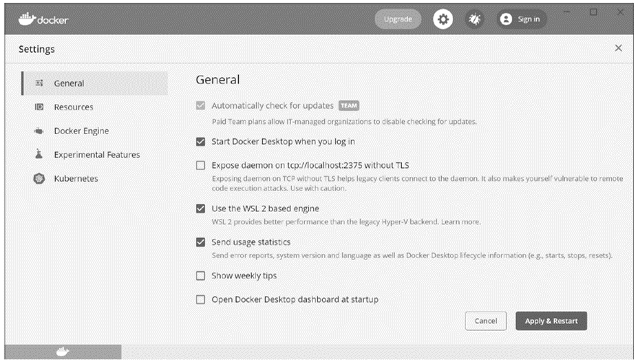Viewport: 638px width, 364px height.
Task: Click the Docker Engine whale icon
Action: 39,131
